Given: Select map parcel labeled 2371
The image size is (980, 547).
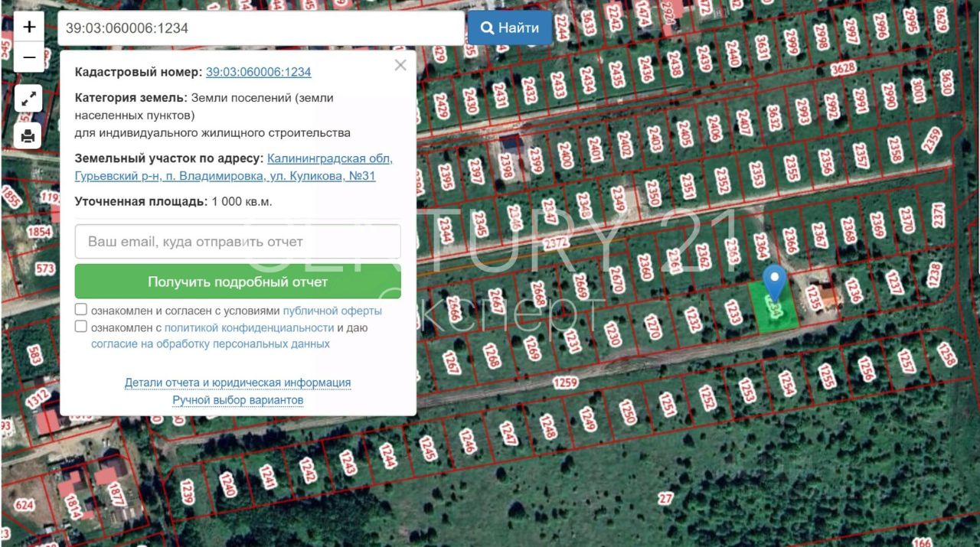Looking at the screenshot, I should (939, 215).
